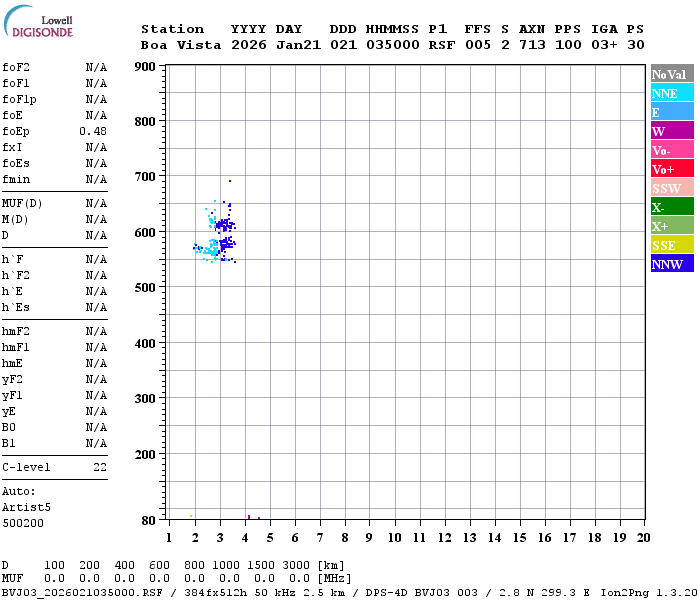Click the NNE cyan legend swatch
Image resolution: width=700 pixels, height=600 pixels.
(672, 93)
